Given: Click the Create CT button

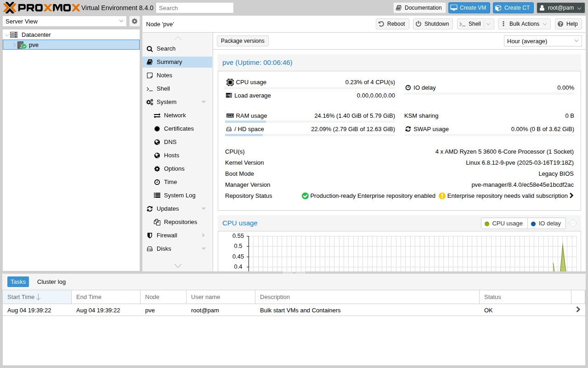Looking at the screenshot, I should [514, 8].
